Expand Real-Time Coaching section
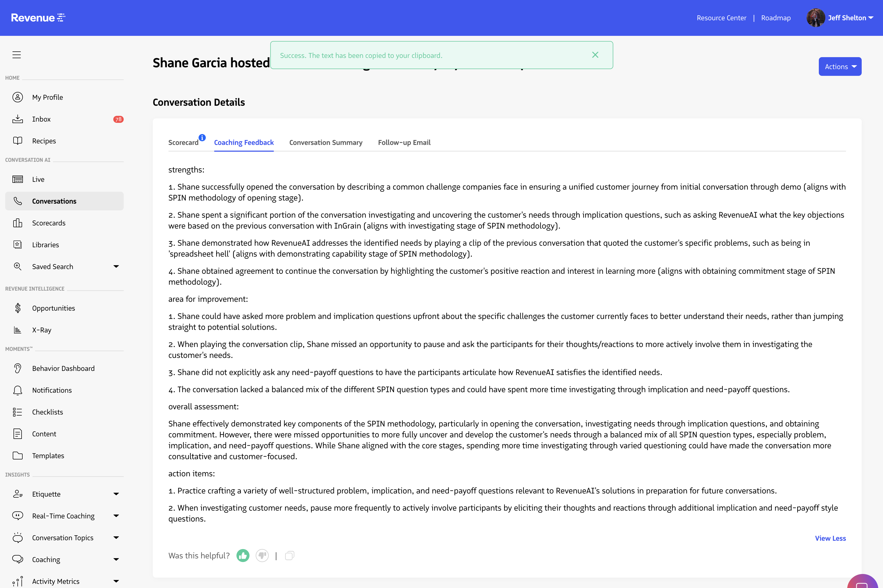This screenshot has height=588, width=883. (116, 516)
